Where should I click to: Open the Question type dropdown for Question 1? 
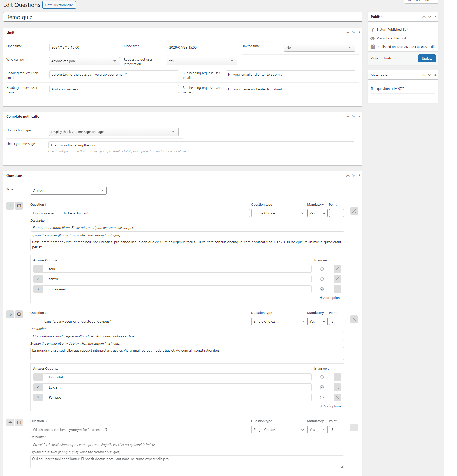click(x=278, y=213)
